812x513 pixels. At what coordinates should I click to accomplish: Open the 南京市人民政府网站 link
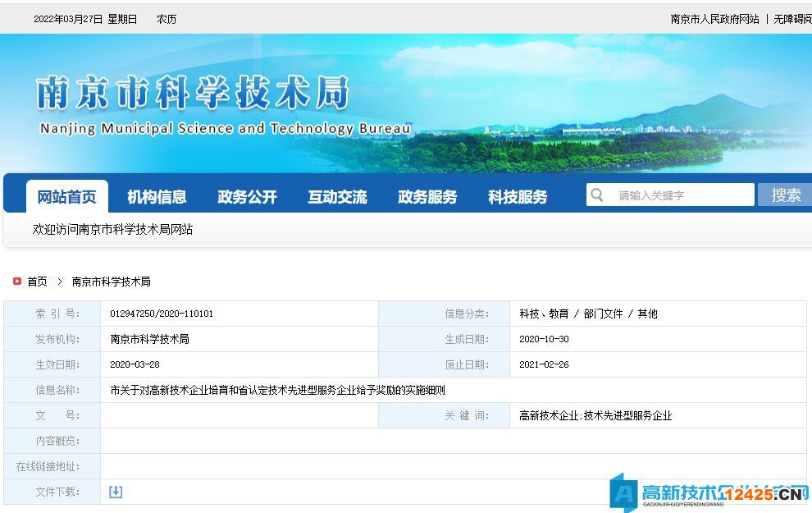pyautogui.click(x=714, y=19)
